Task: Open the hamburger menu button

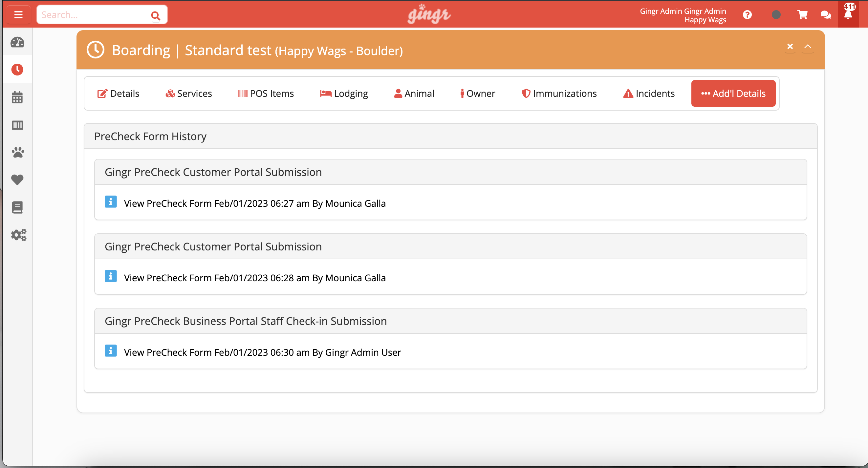Action: point(18,14)
